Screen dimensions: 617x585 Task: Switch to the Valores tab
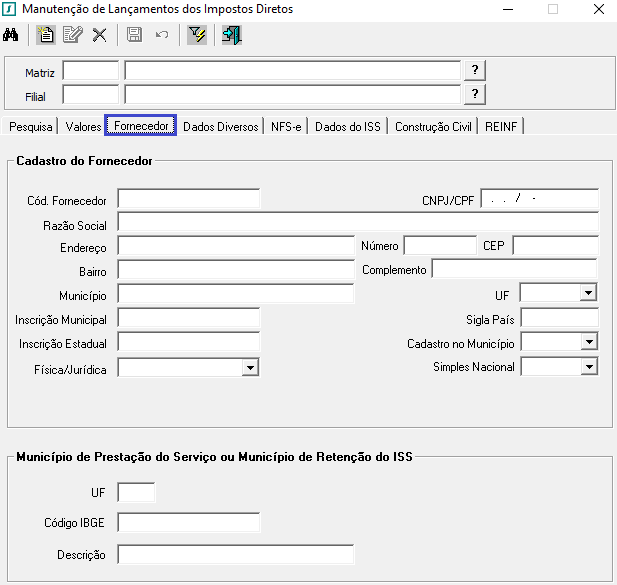point(83,127)
